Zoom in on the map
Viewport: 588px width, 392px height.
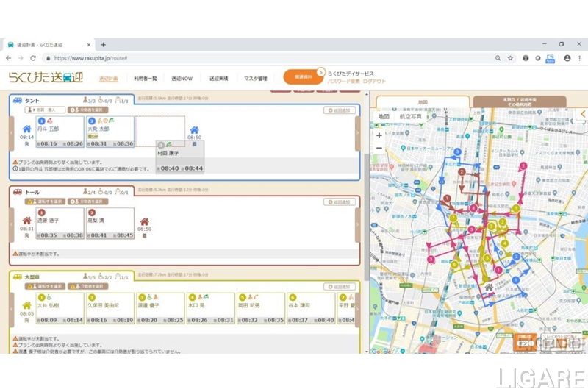(379, 135)
